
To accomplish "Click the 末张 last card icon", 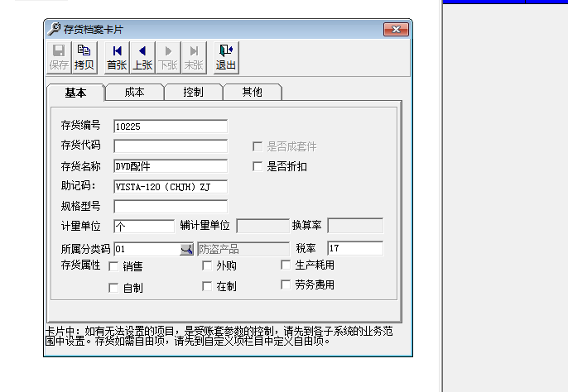I will [x=194, y=58].
